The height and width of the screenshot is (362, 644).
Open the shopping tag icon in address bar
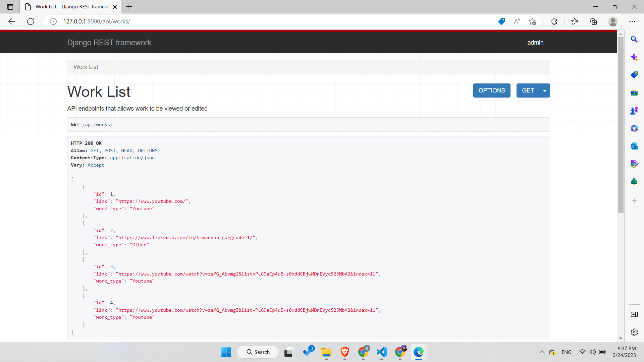[x=501, y=21]
